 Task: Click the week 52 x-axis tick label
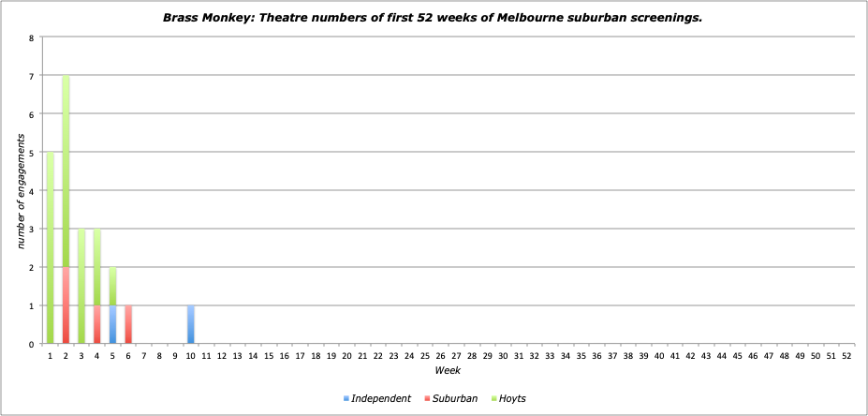coord(846,356)
